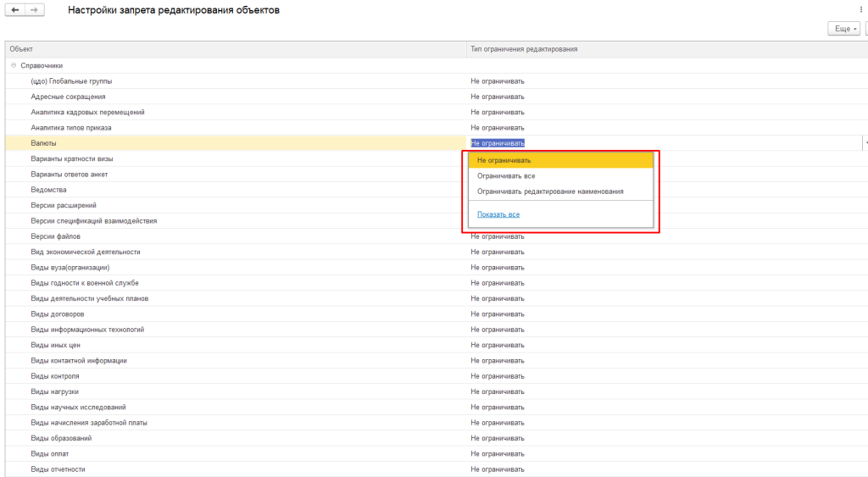The image size is (868, 477).
Task: Open the vertical three-dot menu
Action: click(x=860, y=9)
